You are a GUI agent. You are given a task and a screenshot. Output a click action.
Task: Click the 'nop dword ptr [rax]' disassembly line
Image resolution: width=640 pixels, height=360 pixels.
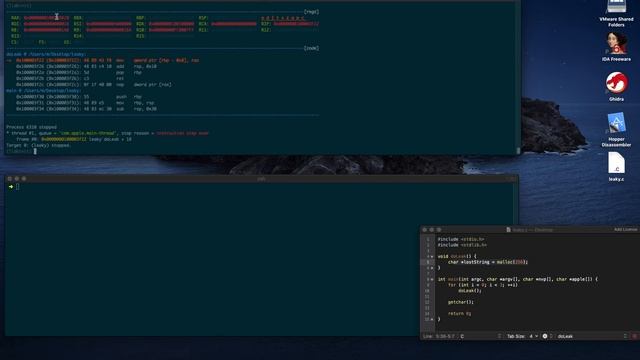click(x=94, y=84)
